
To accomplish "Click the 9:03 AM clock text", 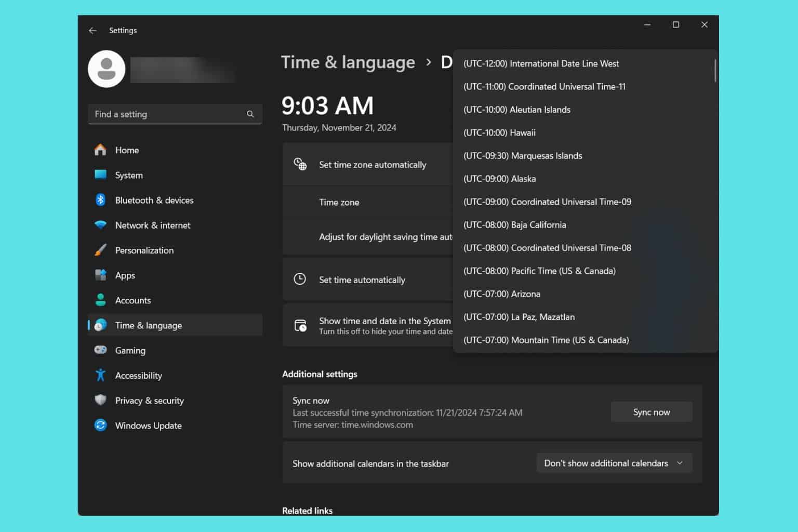I will pos(327,105).
